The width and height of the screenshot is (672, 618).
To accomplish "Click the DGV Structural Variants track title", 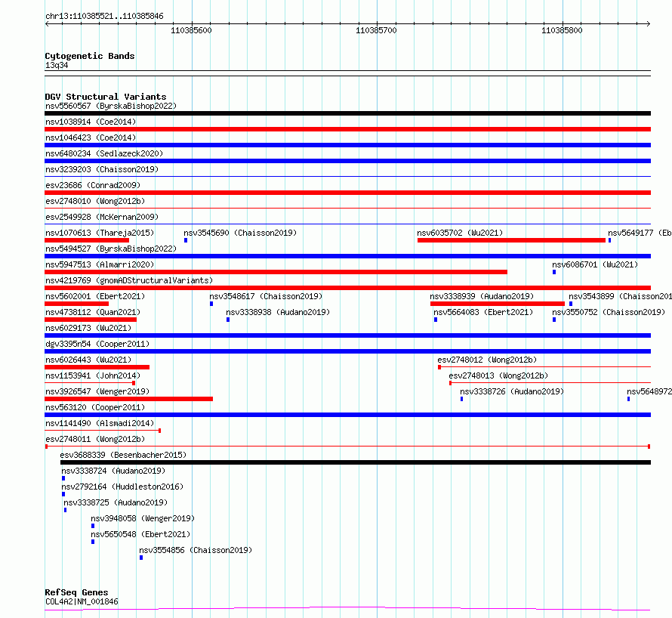I will point(106,97).
